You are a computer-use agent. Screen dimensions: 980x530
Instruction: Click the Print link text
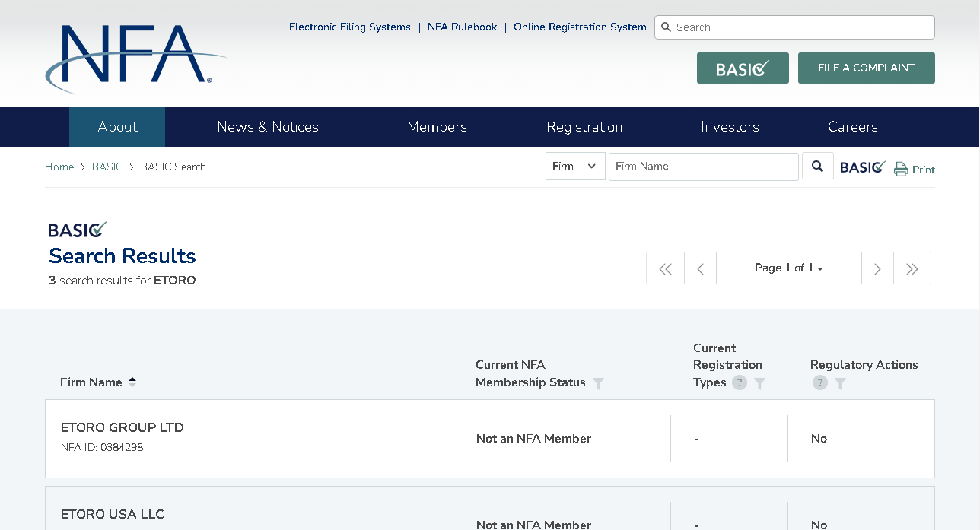[924, 170]
